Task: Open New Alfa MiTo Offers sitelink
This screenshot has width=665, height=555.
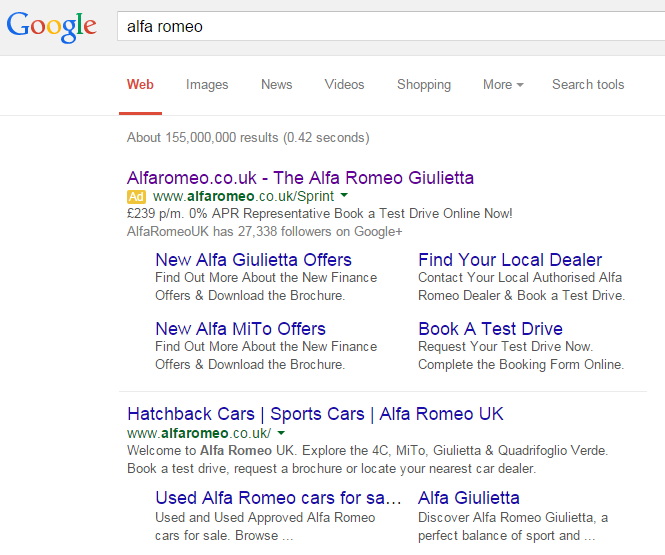Action: [x=240, y=329]
